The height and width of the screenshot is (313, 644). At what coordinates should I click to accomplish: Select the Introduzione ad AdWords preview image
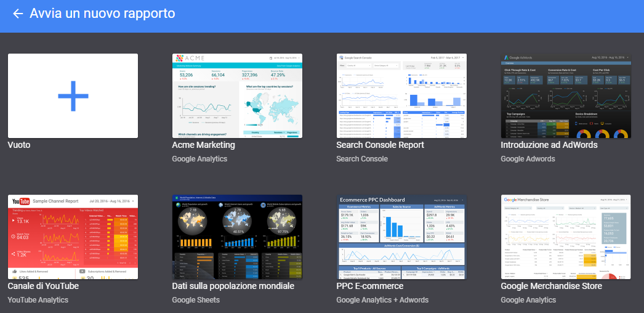566,96
